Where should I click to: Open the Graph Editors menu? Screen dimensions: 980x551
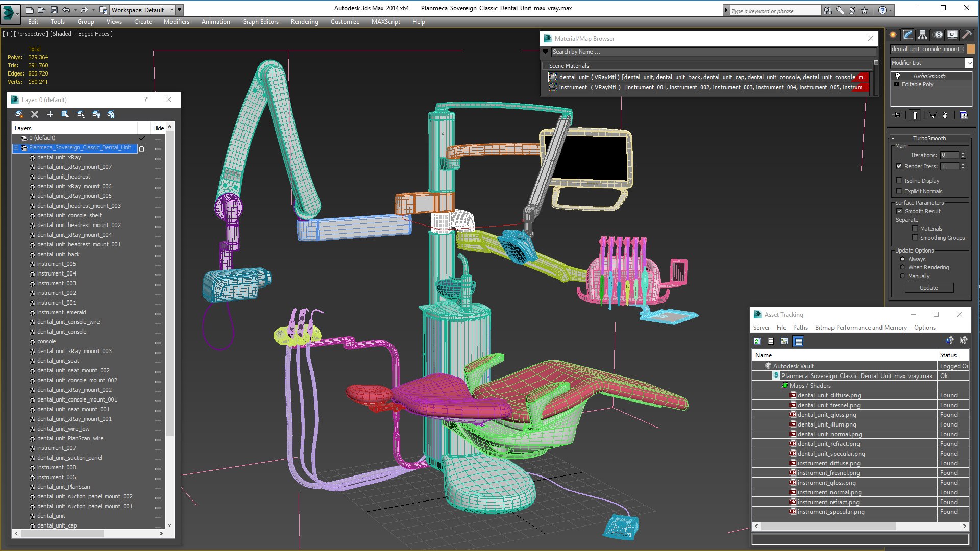260,22
